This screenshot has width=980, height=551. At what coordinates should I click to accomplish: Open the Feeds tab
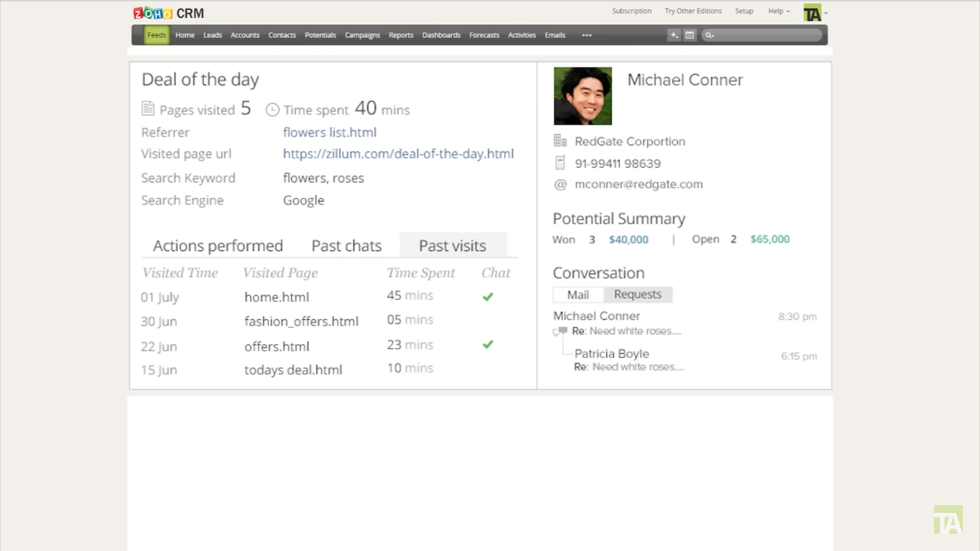(x=156, y=35)
